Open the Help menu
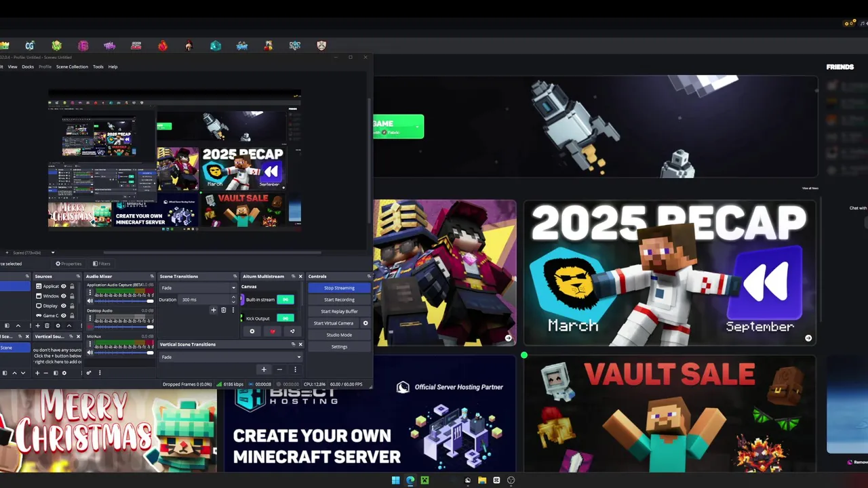868x488 pixels. point(113,66)
